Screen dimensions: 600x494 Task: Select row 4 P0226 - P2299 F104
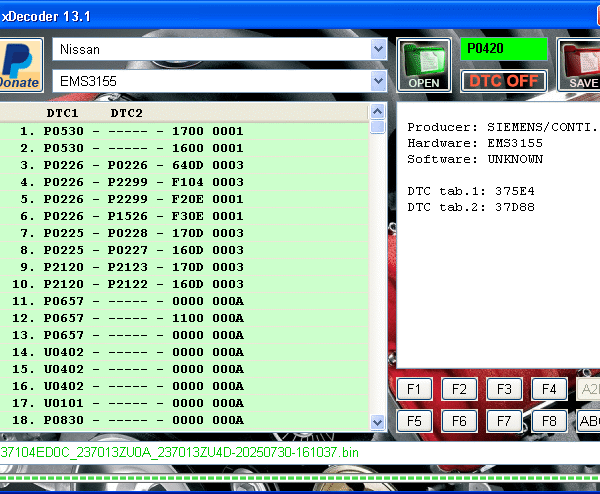pyautogui.click(x=184, y=182)
